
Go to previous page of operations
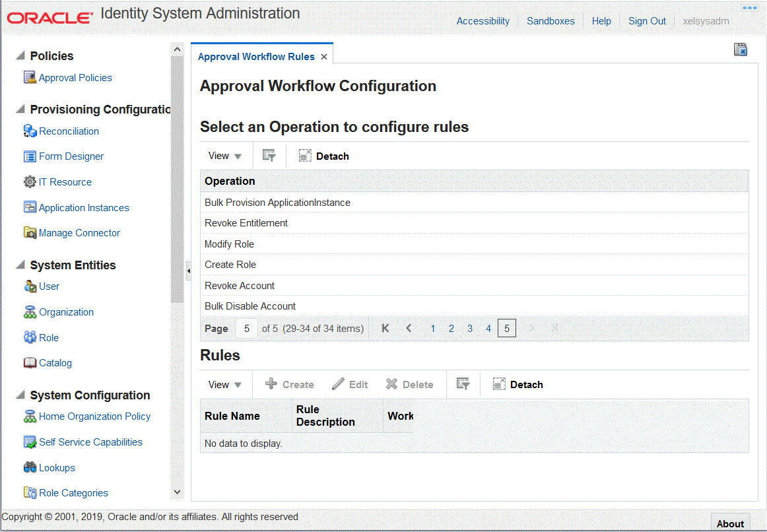pos(409,328)
